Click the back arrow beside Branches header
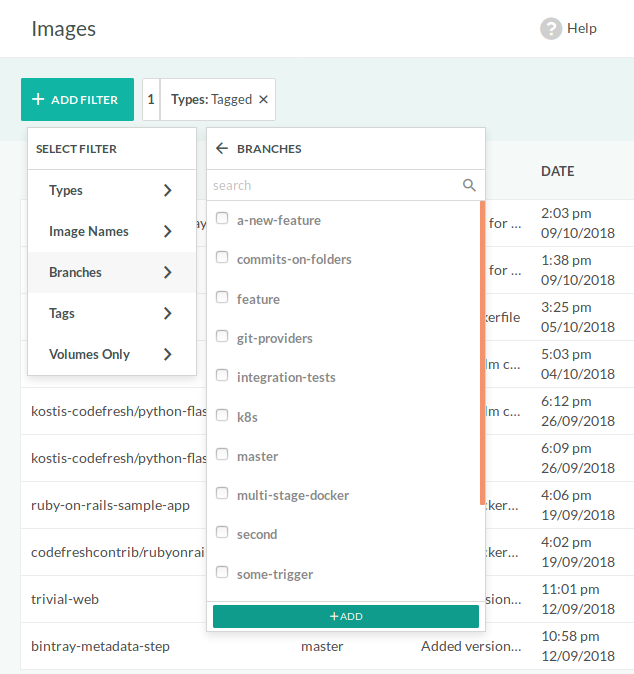 [x=222, y=149]
